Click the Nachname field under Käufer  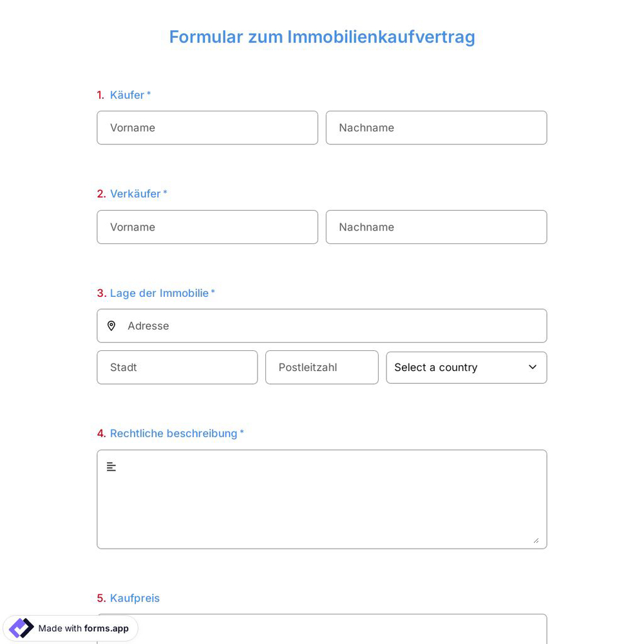pyautogui.click(x=436, y=128)
